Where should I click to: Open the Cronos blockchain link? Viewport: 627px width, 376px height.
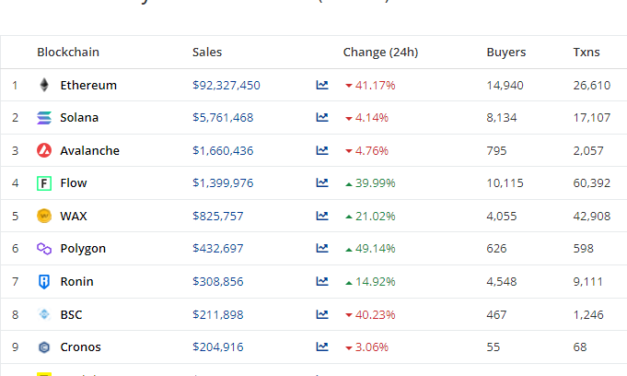80,347
